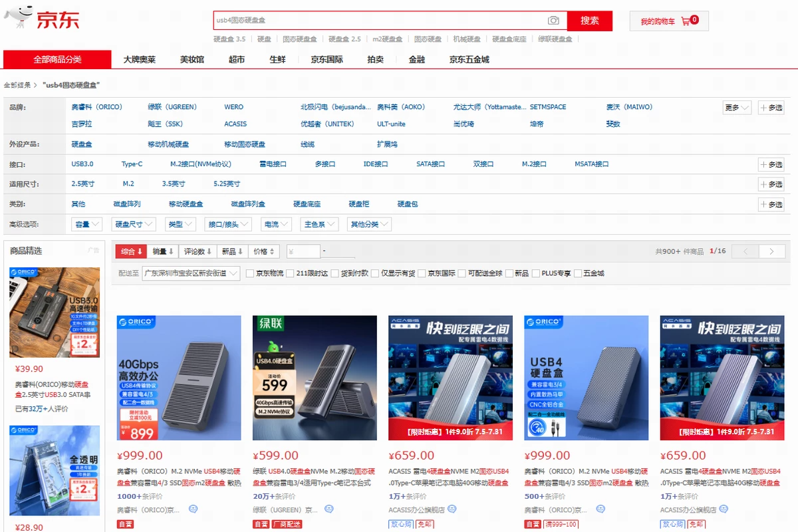798x532 pixels.
Task: Go to 大牌奥莱 tab
Action: click(x=139, y=59)
